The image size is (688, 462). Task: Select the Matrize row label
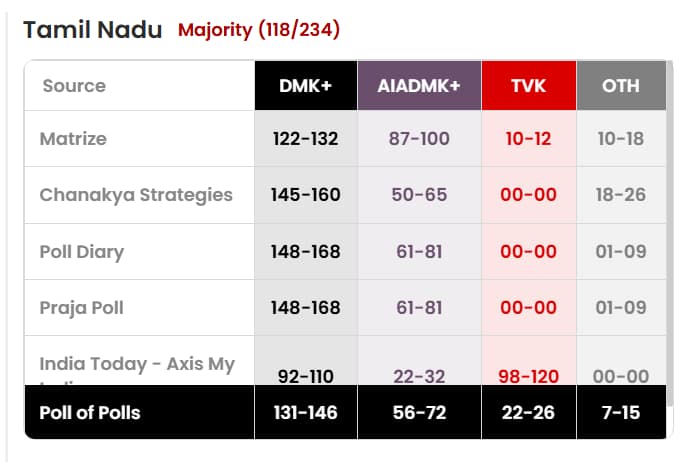tap(74, 138)
